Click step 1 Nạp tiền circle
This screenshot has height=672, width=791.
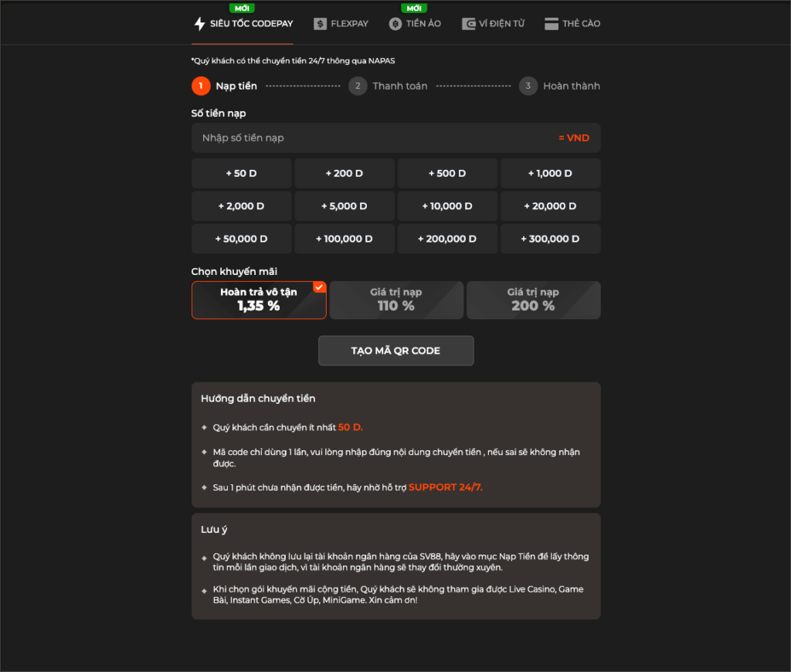click(201, 86)
